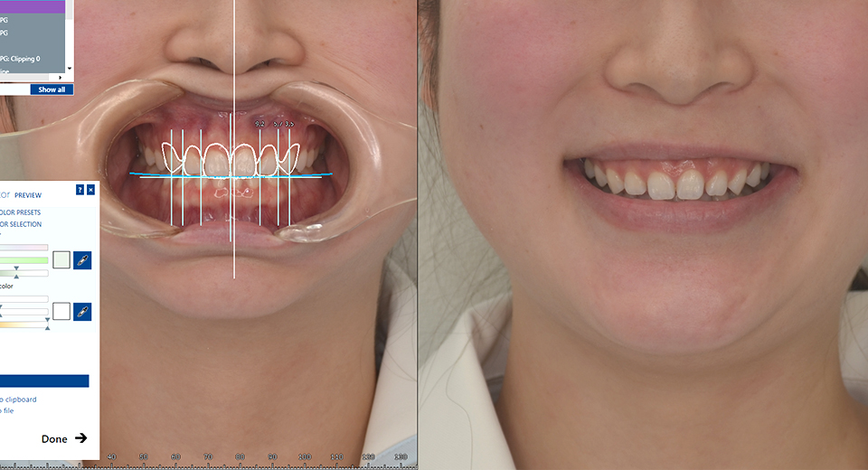
Task: Select the purple highlighted layer row
Action: pos(33,6)
